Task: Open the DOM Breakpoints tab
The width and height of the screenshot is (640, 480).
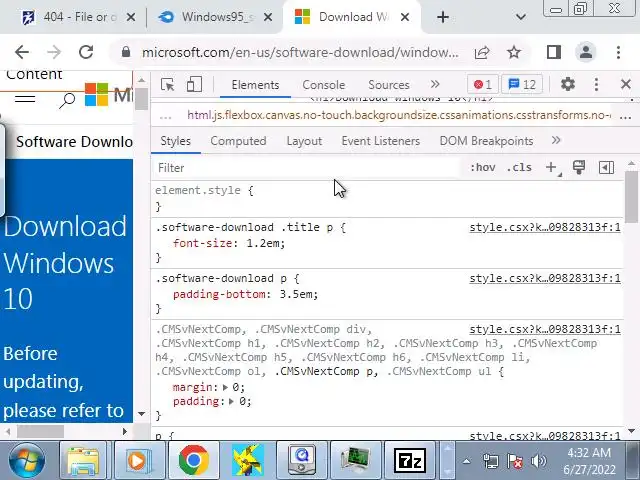Action: (486, 141)
